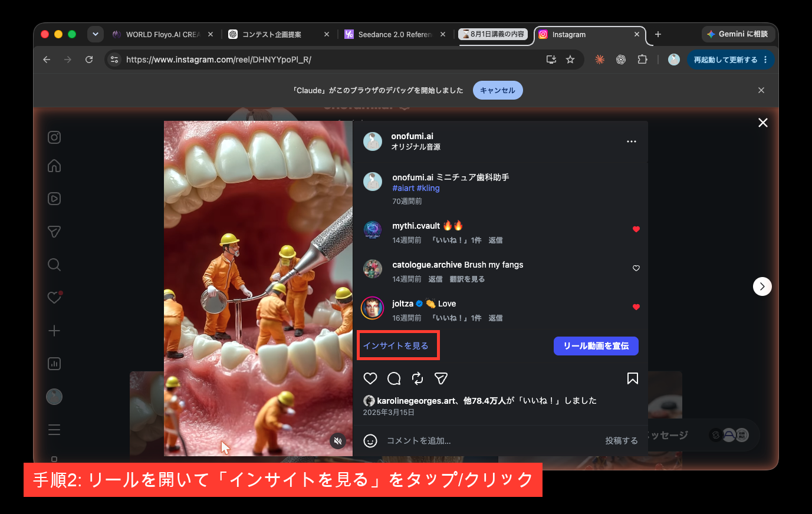812x514 pixels.
Task: Open the hamburger More menu in sidebar
Action: [54, 430]
